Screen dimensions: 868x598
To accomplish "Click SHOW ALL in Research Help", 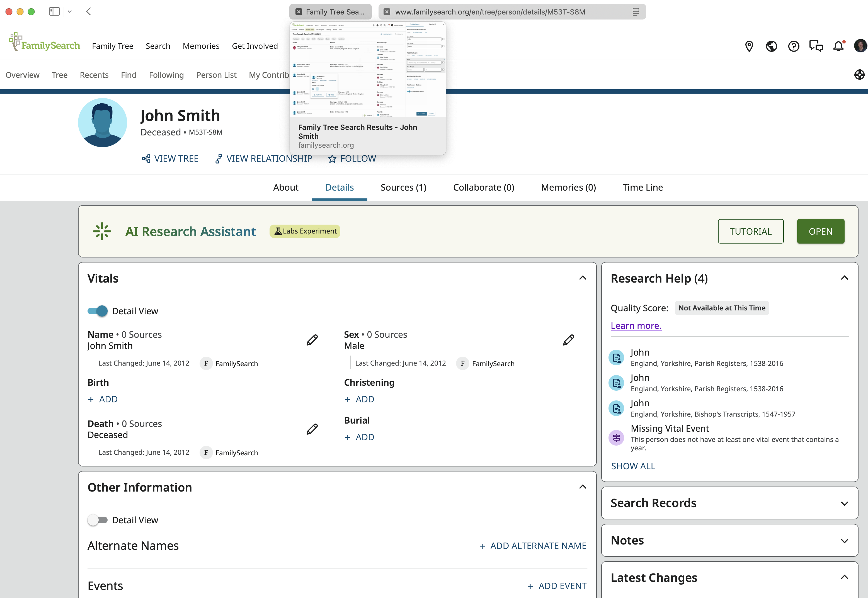I will [x=633, y=466].
